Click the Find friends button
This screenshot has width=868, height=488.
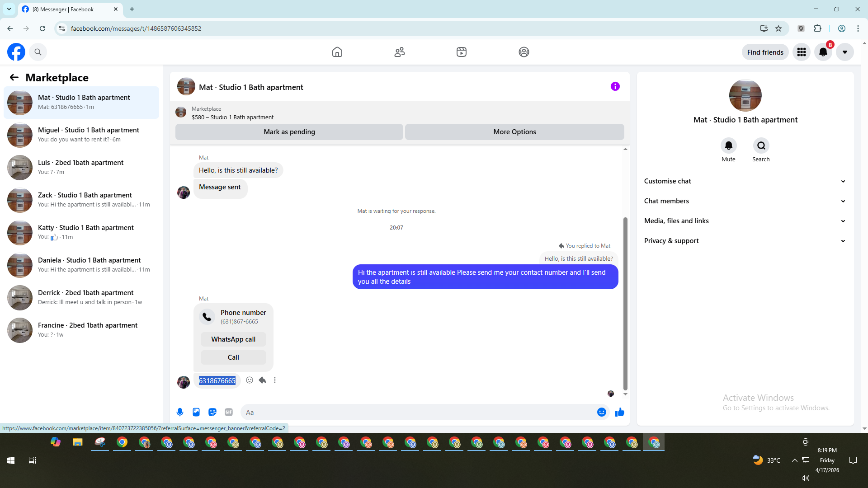point(765,52)
